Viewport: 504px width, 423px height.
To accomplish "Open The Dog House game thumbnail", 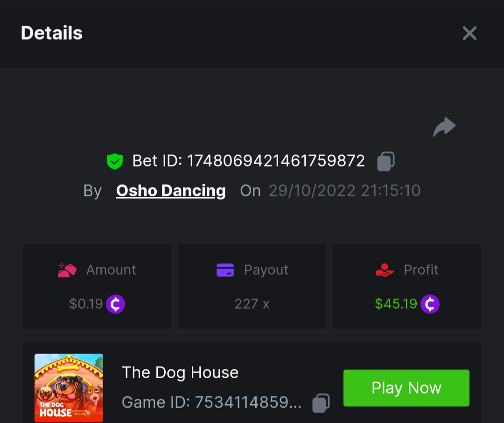I will click(x=69, y=388).
